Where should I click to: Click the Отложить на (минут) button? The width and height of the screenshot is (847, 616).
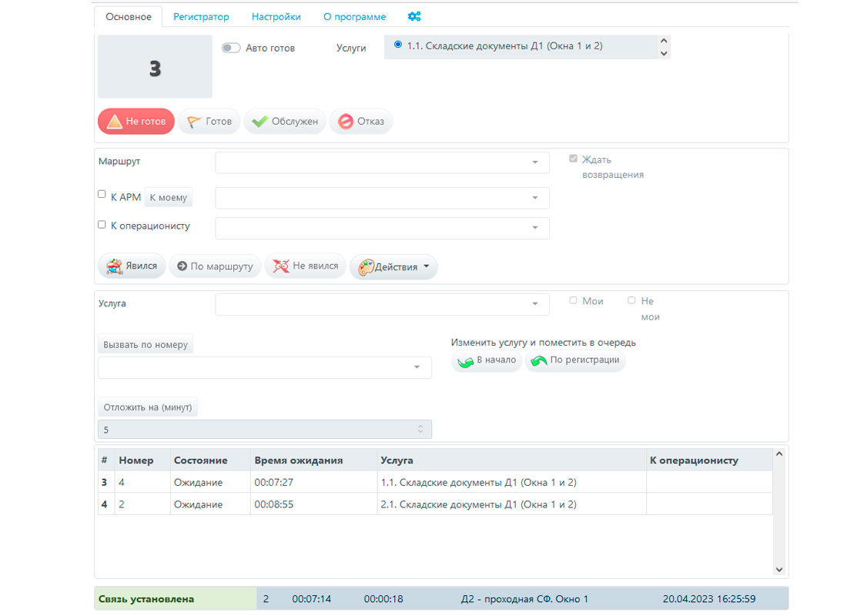pos(148,407)
